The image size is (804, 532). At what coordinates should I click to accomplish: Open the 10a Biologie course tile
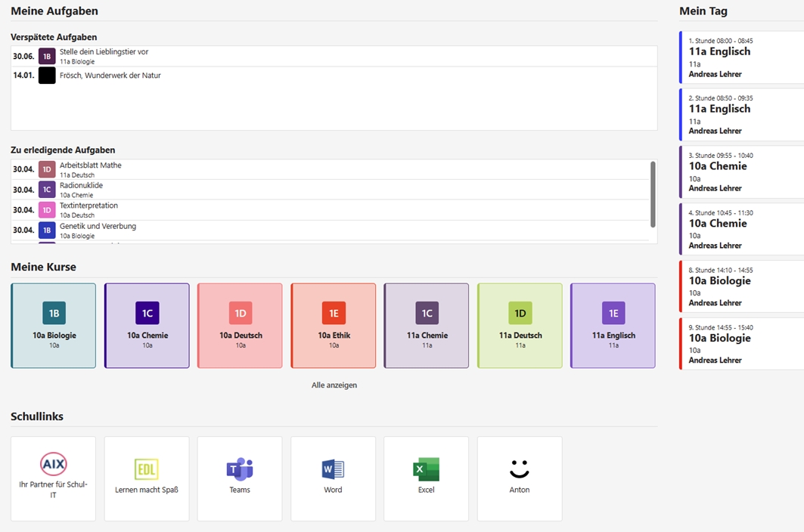coord(54,326)
